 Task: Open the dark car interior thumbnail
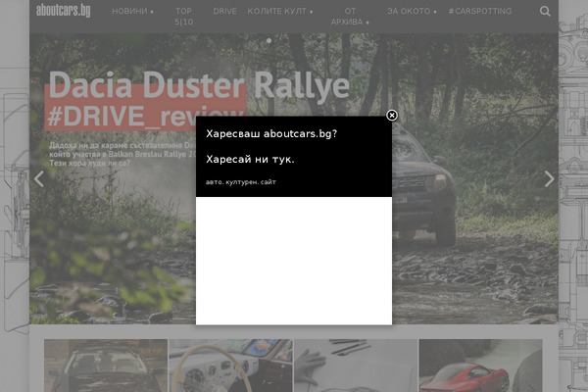[106, 366]
